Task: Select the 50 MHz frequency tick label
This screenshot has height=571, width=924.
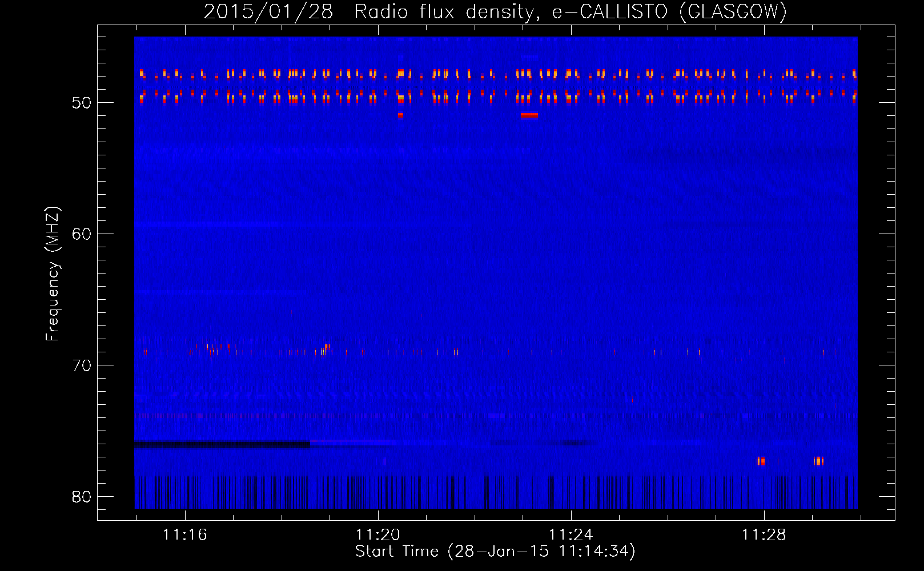Action: pyautogui.click(x=82, y=103)
